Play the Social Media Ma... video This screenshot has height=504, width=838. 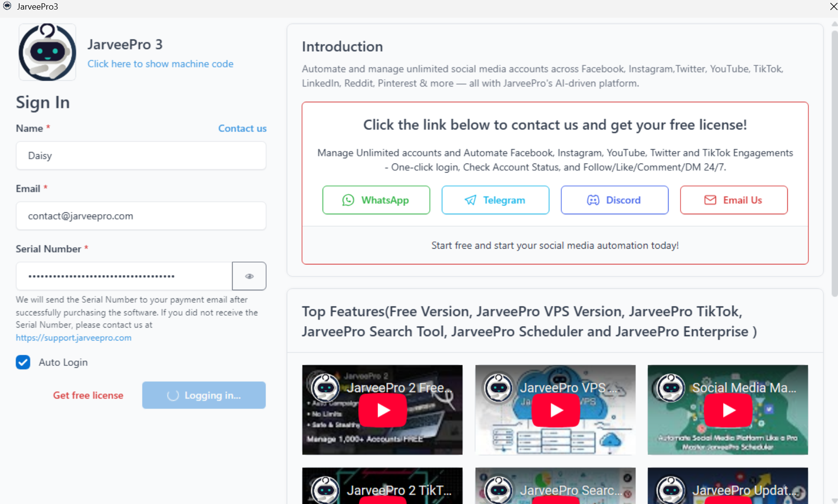727,410
